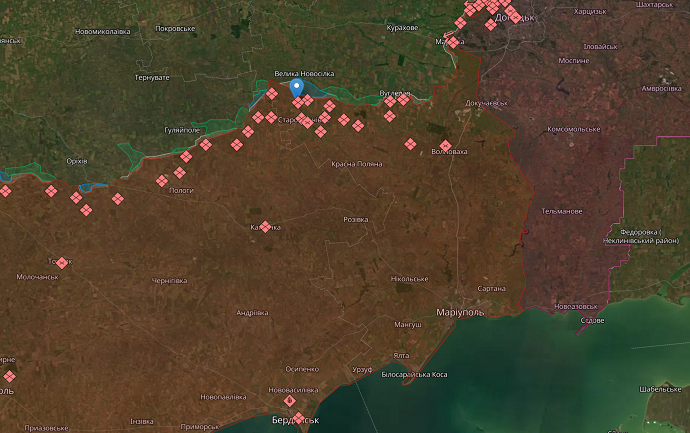690x433 pixels.
Task: Click the blue location pin near Велика Новосілка
Action: [x=297, y=89]
